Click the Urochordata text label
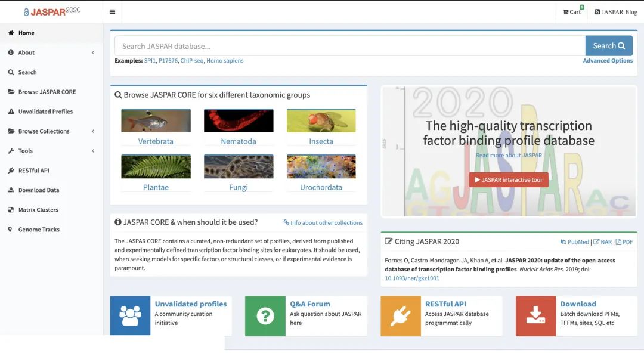The height and width of the screenshot is (353, 644). tap(321, 187)
